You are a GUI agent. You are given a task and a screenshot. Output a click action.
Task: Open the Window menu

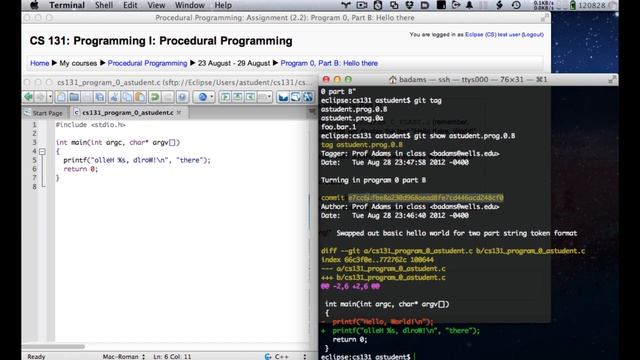[190, 5]
